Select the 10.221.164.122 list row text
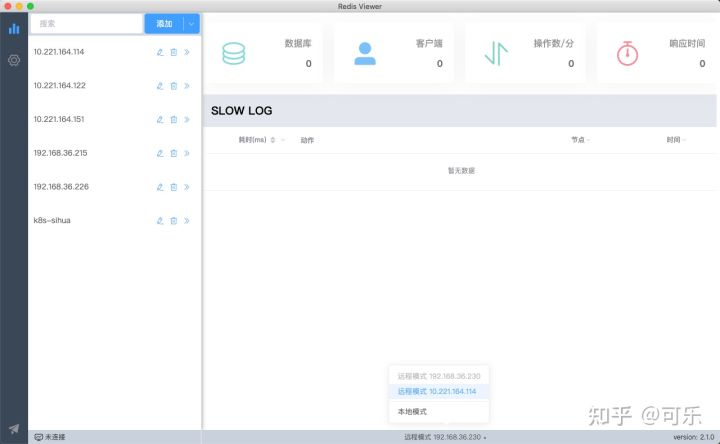Viewport: 720px width, 444px height. pyautogui.click(x=59, y=85)
